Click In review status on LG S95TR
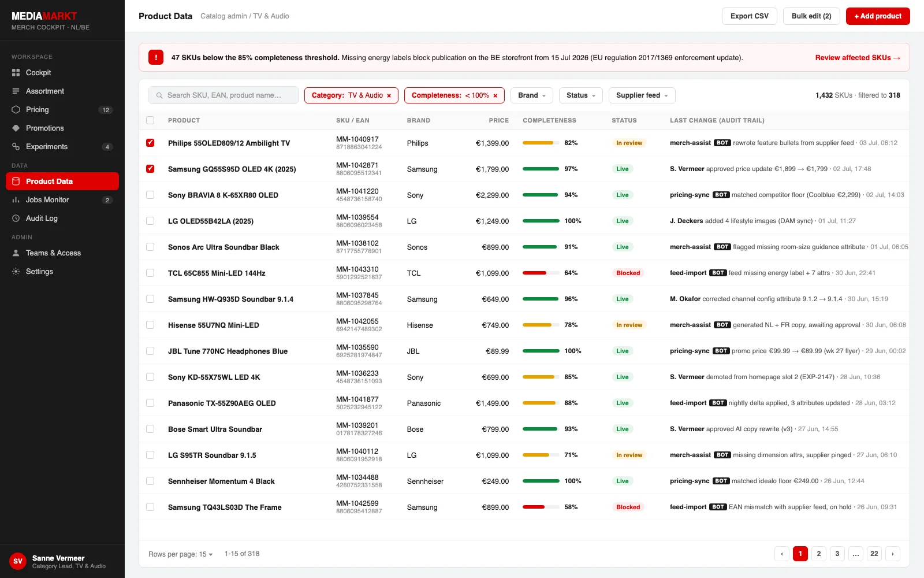Screen dimensions: 924x578 pos(629,455)
